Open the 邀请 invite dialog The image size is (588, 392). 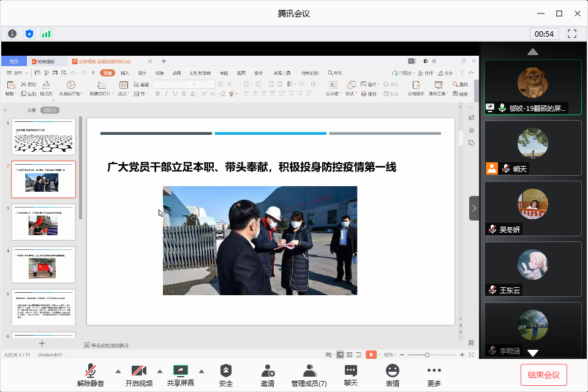tap(268, 375)
